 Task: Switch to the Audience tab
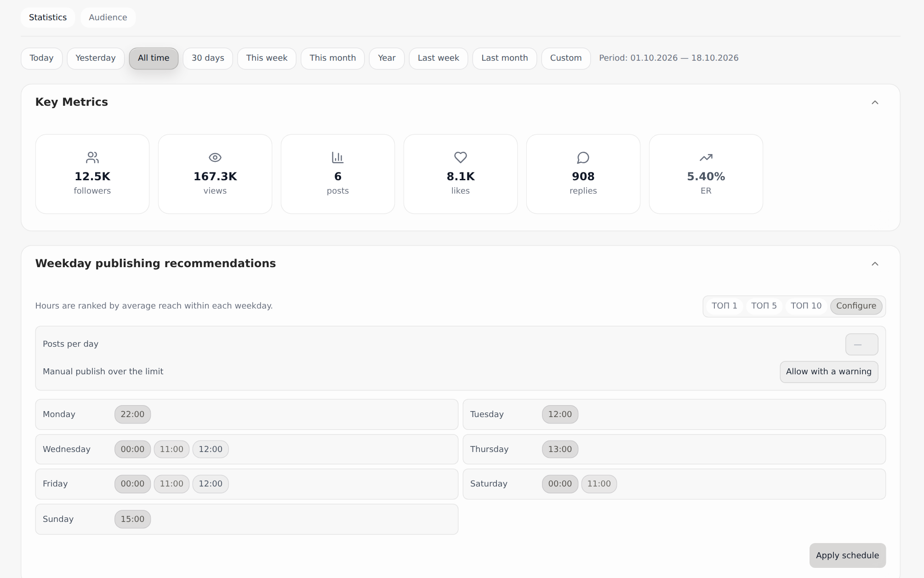pos(108,17)
